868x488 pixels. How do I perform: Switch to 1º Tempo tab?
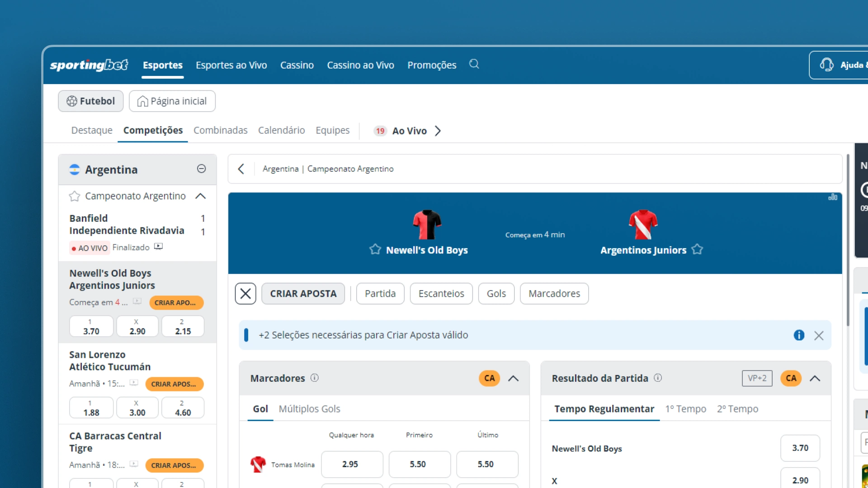click(686, 409)
